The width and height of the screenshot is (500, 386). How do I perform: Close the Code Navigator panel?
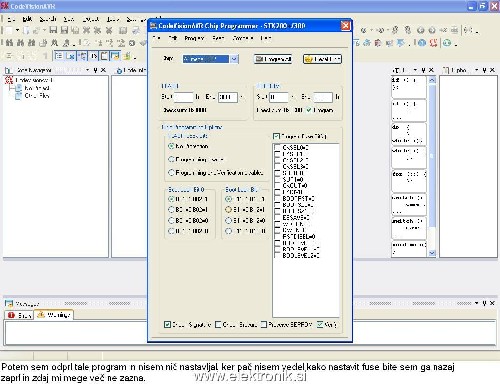pos(103,70)
